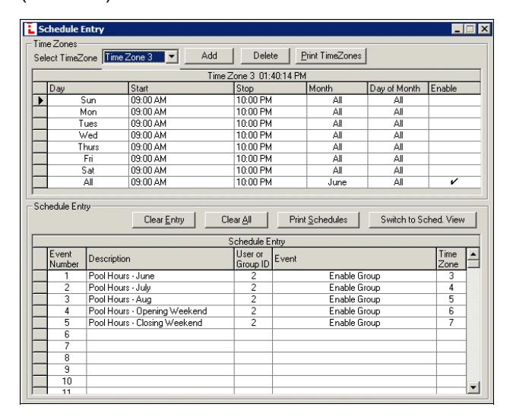The image size is (513, 420).
Task: Click the Day column header
Action: click(88, 88)
